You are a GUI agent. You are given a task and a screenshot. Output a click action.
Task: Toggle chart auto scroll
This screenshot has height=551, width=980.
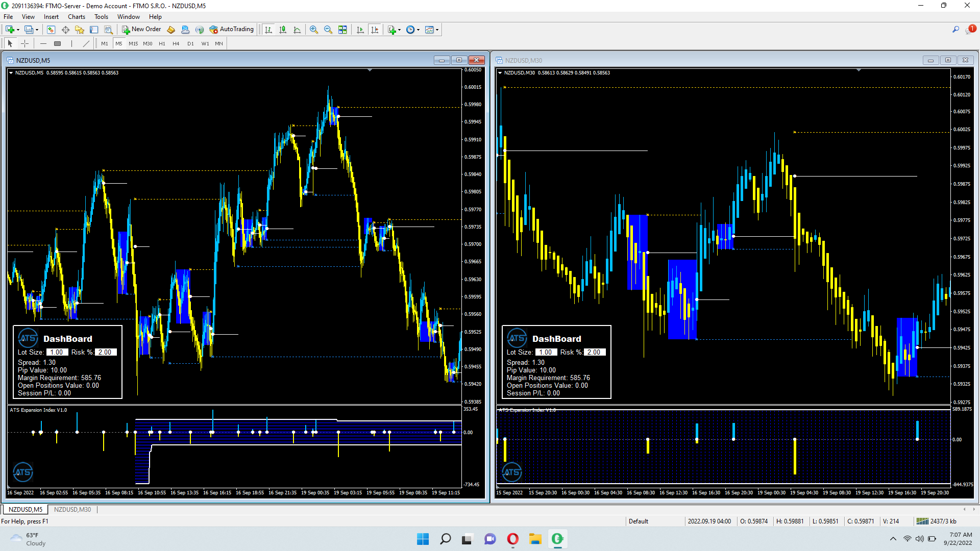[360, 30]
